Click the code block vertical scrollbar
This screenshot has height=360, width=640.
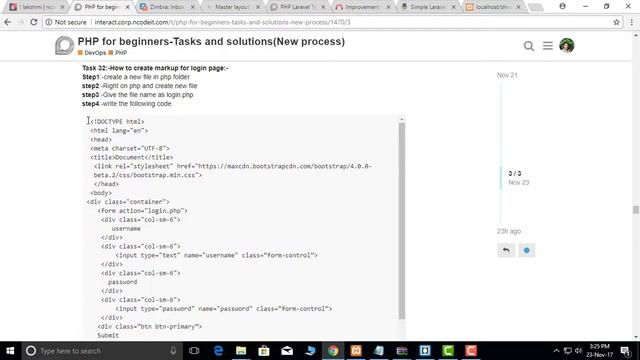click(402, 220)
